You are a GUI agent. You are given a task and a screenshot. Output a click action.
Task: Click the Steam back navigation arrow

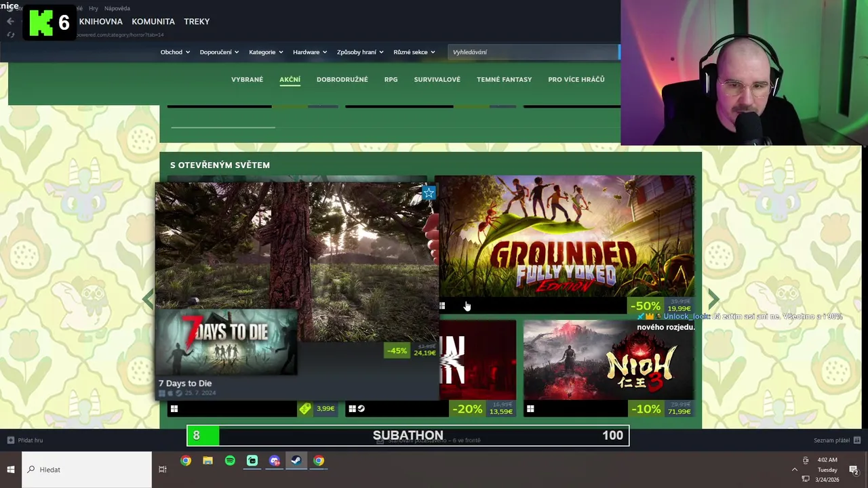10,22
